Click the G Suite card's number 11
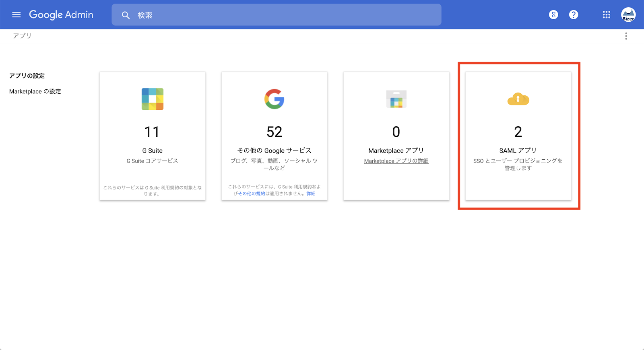Viewport: 644px width, 350px height. tap(152, 132)
